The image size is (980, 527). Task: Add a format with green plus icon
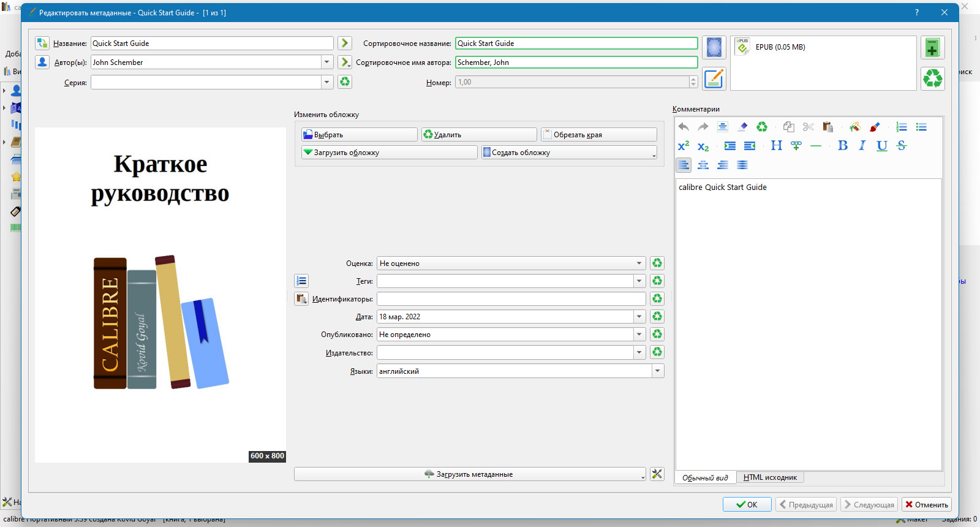pos(932,47)
